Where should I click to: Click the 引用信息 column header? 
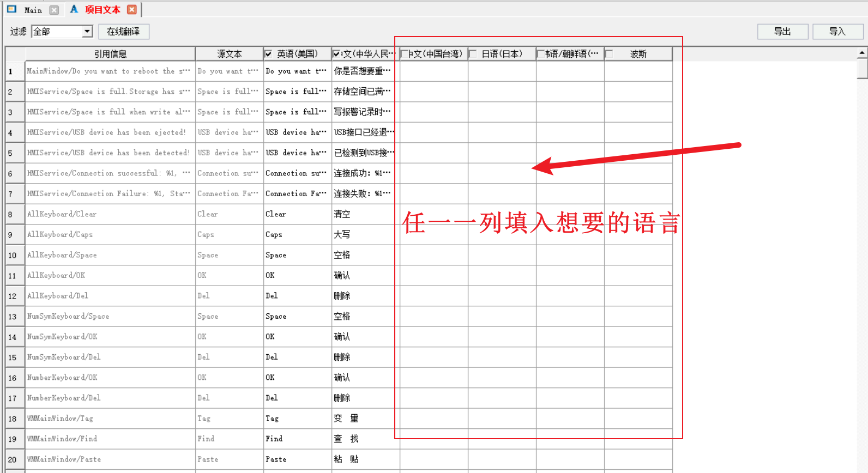click(x=110, y=54)
